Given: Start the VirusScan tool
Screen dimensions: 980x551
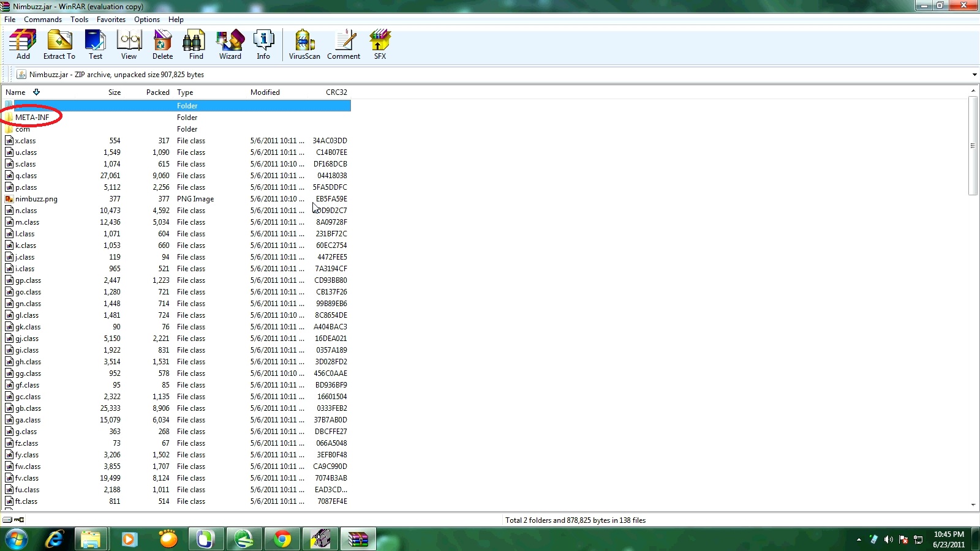Looking at the screenshot, I should tap(304, 44).
